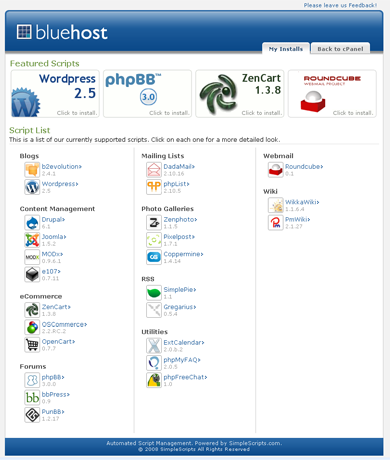Switch to the Back to cPanel tab
The width and height of the screenshot is (390, 460).
[x=340, y=49]
